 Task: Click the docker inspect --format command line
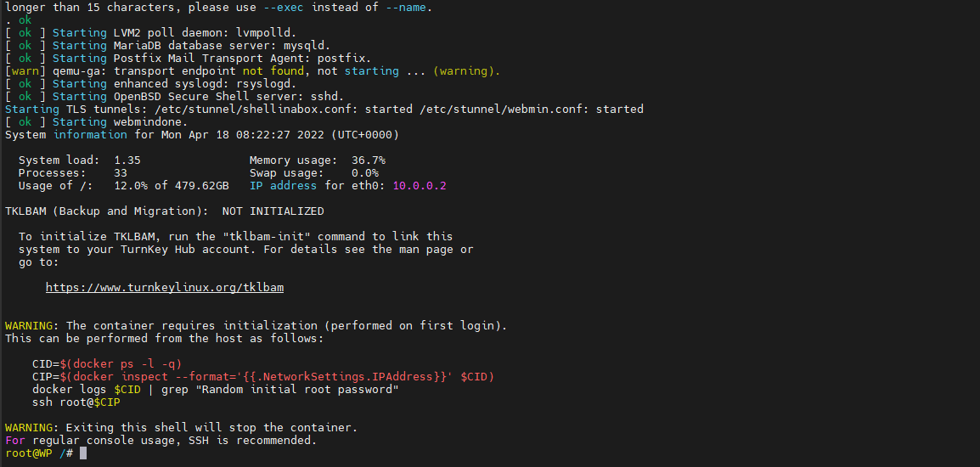263,377
